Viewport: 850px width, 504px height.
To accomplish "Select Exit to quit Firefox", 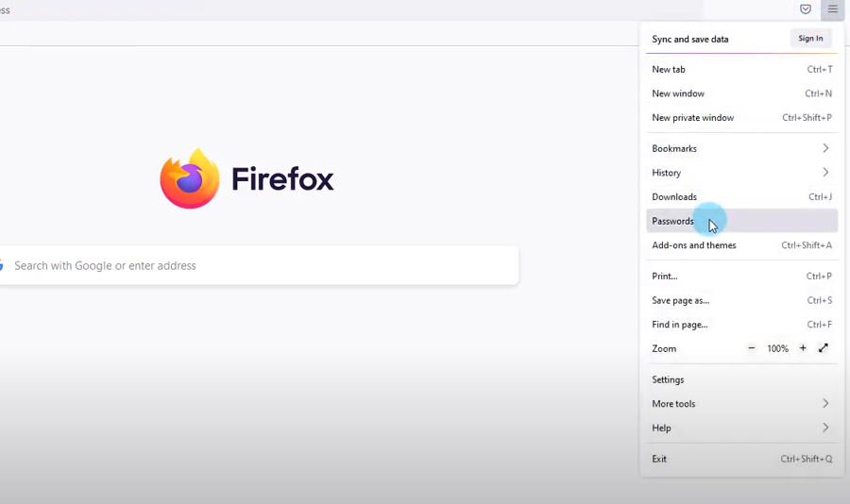I will coord(741,459).
